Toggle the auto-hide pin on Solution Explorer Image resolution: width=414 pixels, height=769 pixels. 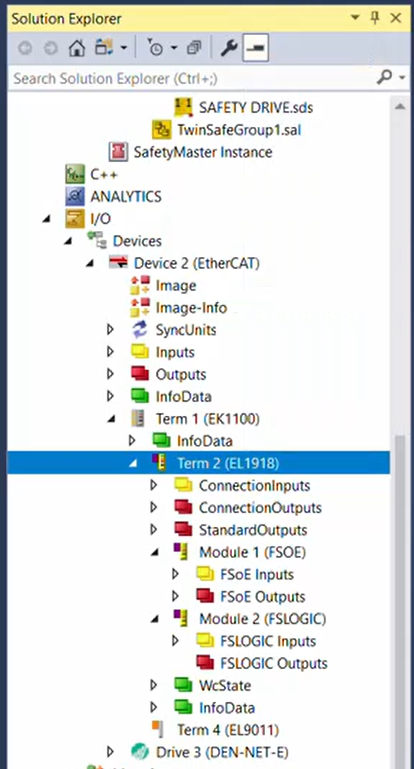[376, 19]
